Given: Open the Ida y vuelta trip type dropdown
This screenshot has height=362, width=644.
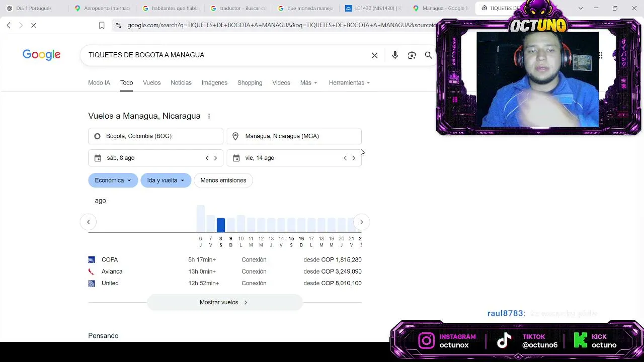Looking at the screenshot, I should (166, 180).
